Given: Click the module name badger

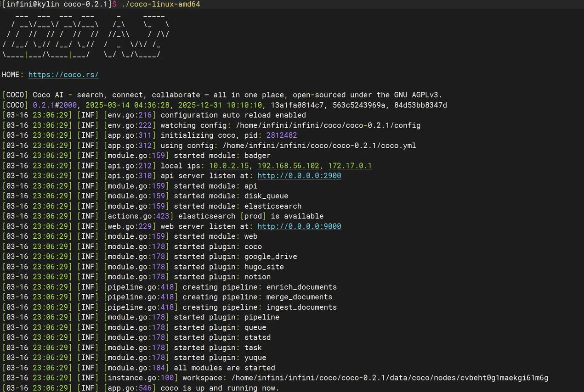Looking at the screenshot, I should coord(257,156).
